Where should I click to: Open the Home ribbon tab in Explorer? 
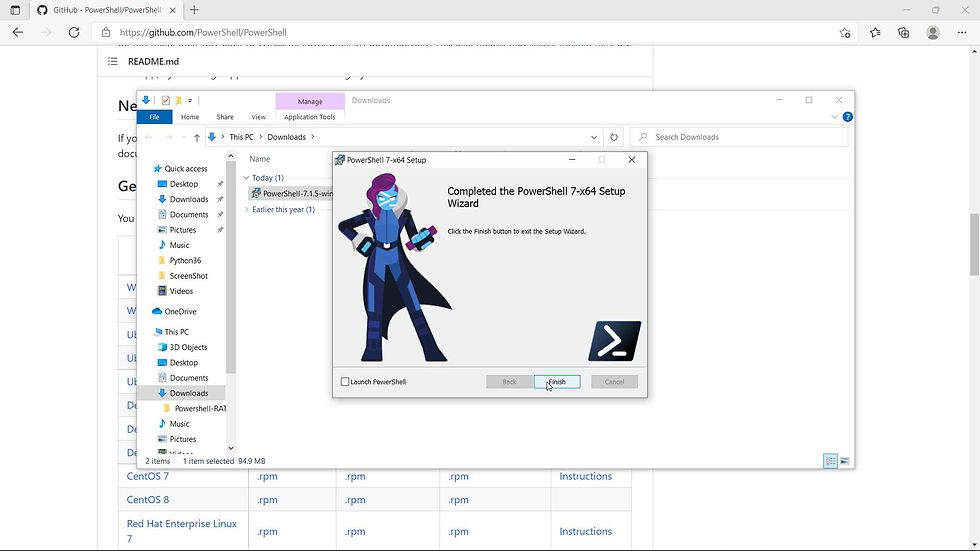click(190, 117)
